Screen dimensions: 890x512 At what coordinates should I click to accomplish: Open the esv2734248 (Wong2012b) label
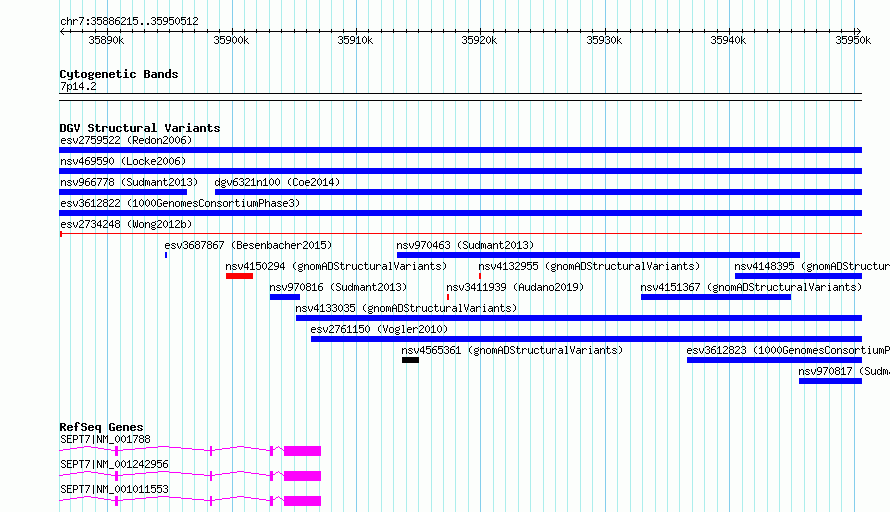[x=126, y=224]
